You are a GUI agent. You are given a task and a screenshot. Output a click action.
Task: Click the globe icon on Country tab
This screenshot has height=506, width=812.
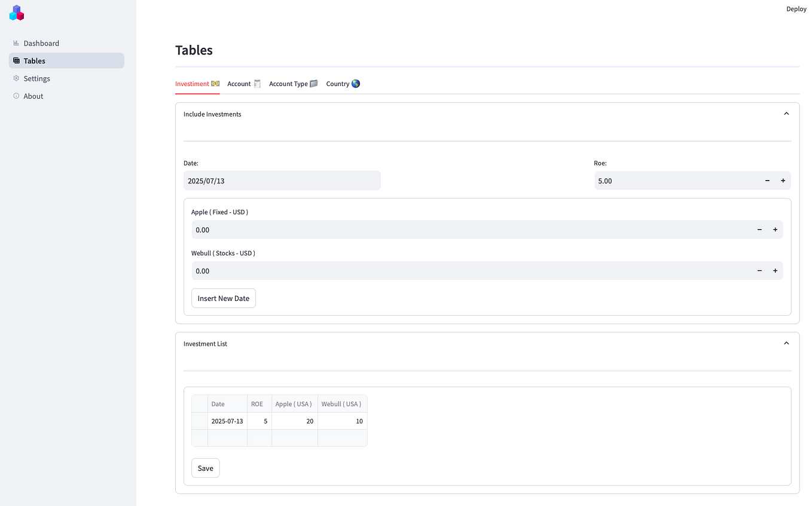(x=355, y=83)
